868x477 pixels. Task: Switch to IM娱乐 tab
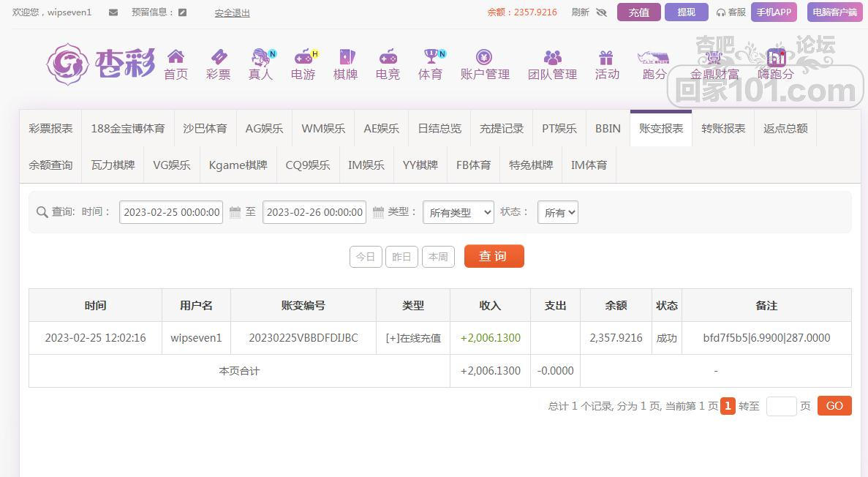point(366,165)
